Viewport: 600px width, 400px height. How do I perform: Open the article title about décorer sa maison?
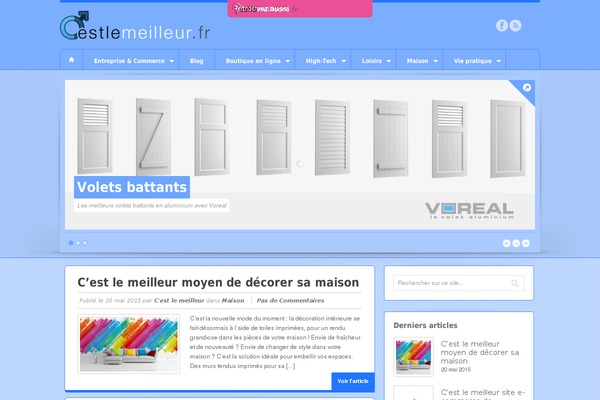coord(218,282)
